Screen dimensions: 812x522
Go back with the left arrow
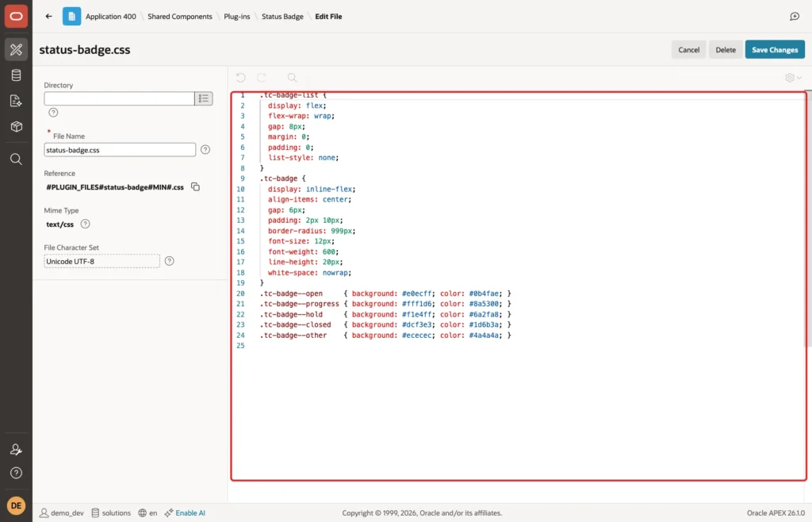point(48,16)
